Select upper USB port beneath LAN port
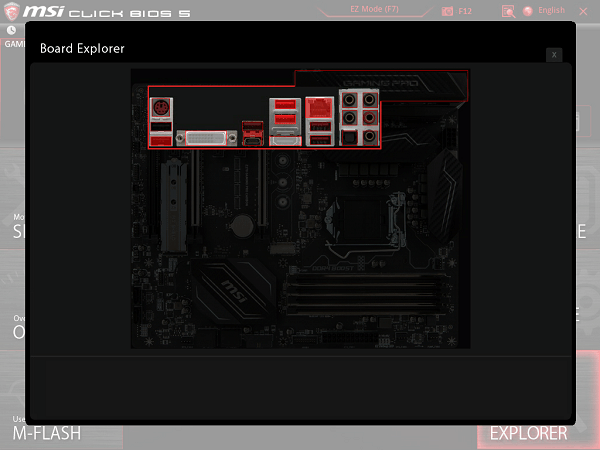600x450 pixels. [x=320, y=126]
